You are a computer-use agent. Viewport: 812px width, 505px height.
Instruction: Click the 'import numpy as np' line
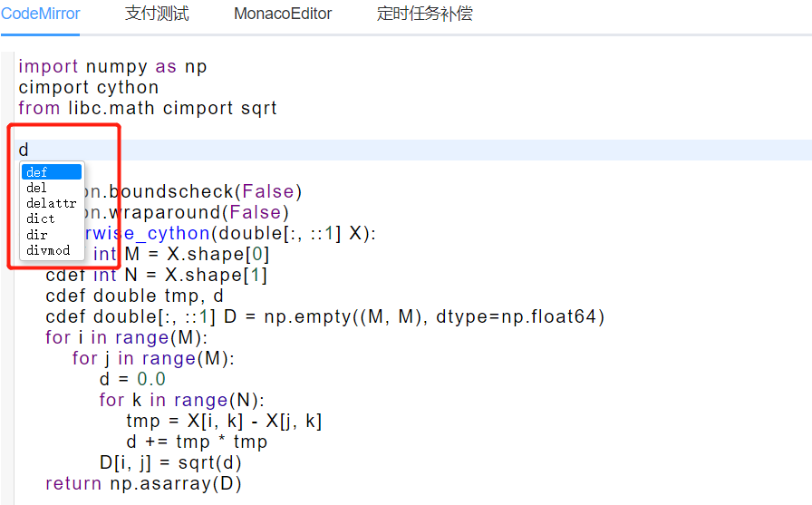point(113,67)
